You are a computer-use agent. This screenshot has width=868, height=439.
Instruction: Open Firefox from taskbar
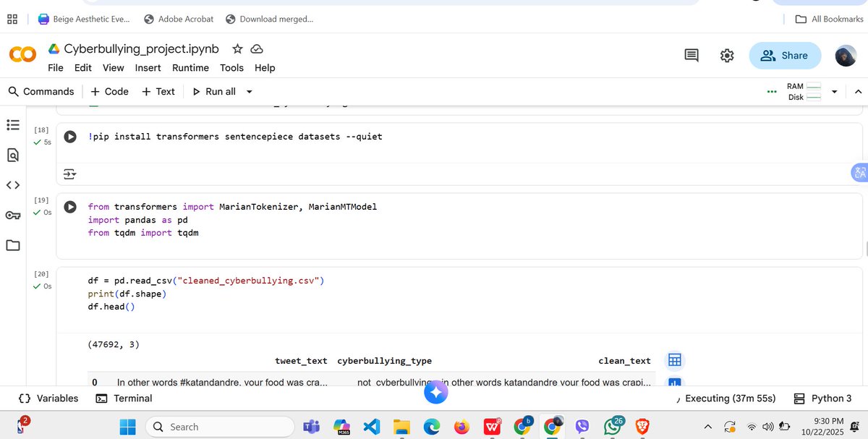[x=461, y=427]
